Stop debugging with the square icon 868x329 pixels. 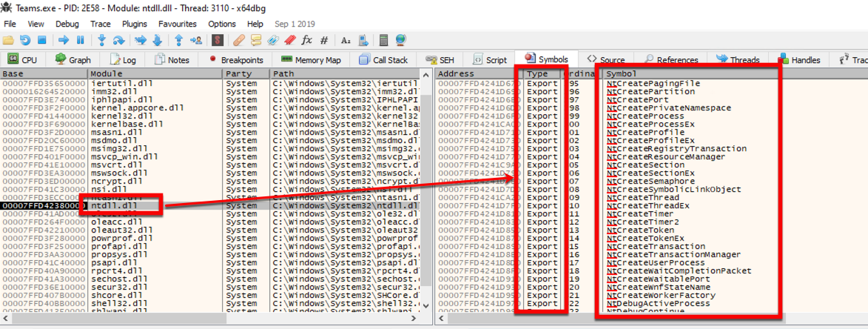[x=41, y=39]
